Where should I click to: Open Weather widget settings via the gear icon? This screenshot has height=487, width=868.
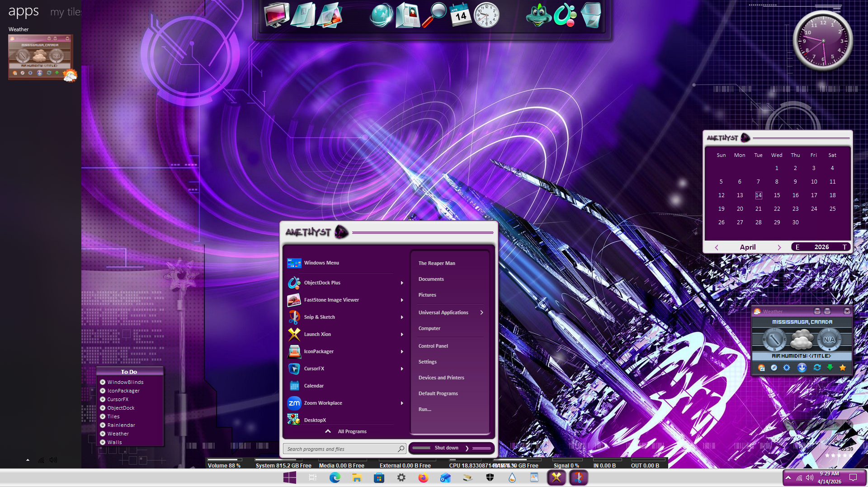point(787,368)
